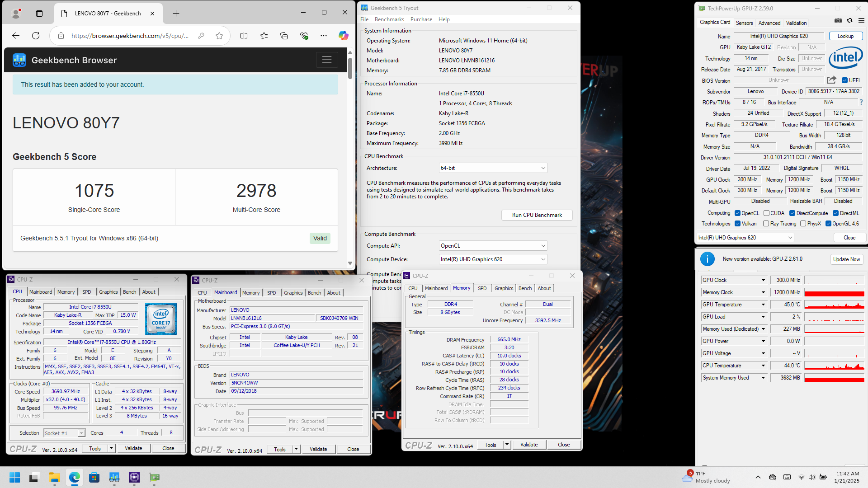The width and height of the screenshot is (868, 488).
Task: Take a GPU-Z screenshot via the camera icon
Action: [838, 20]
